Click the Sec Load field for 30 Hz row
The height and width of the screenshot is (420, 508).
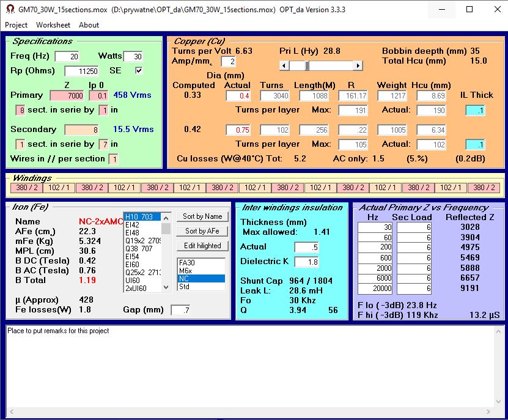coord(414,227)
